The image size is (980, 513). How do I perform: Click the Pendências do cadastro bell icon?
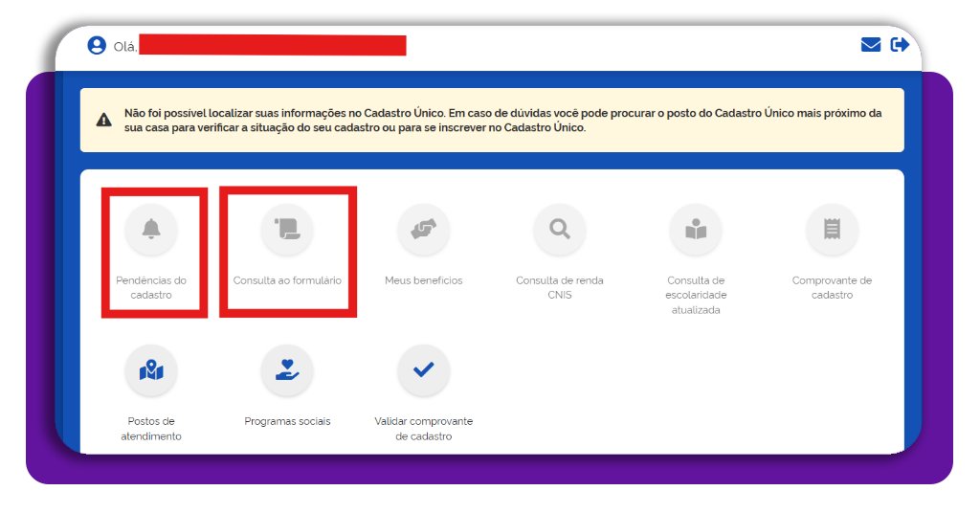(x=151, y=230)
